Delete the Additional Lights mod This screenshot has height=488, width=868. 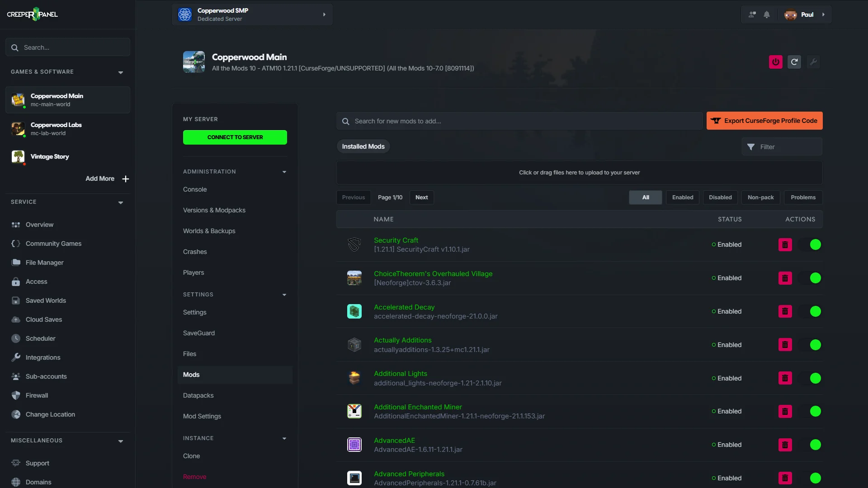click(785, 378)
